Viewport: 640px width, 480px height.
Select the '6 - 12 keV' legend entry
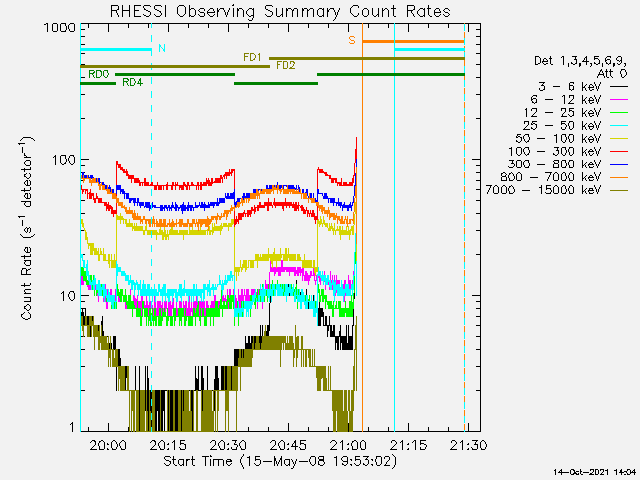coord(579,100)
